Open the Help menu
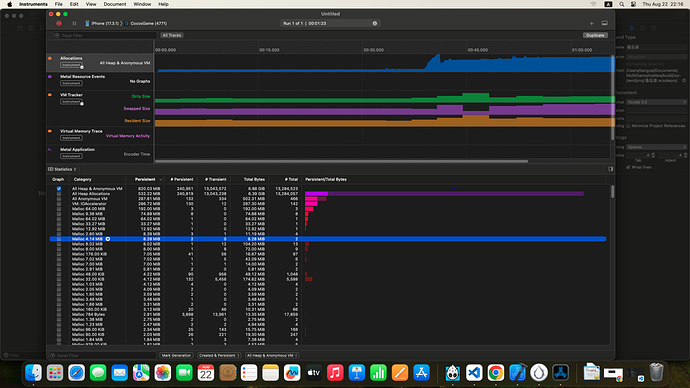Image resolution: width=690 pixels, height=388 pixels. click(163, 4)
